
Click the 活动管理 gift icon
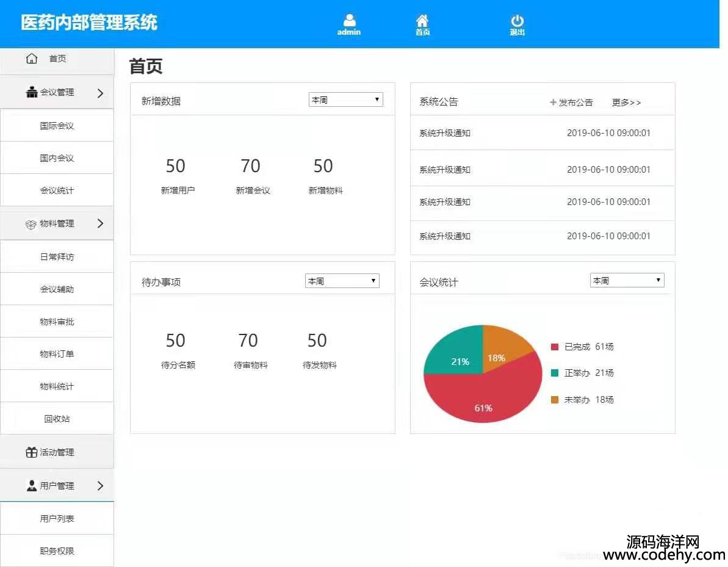pos(31,452)
